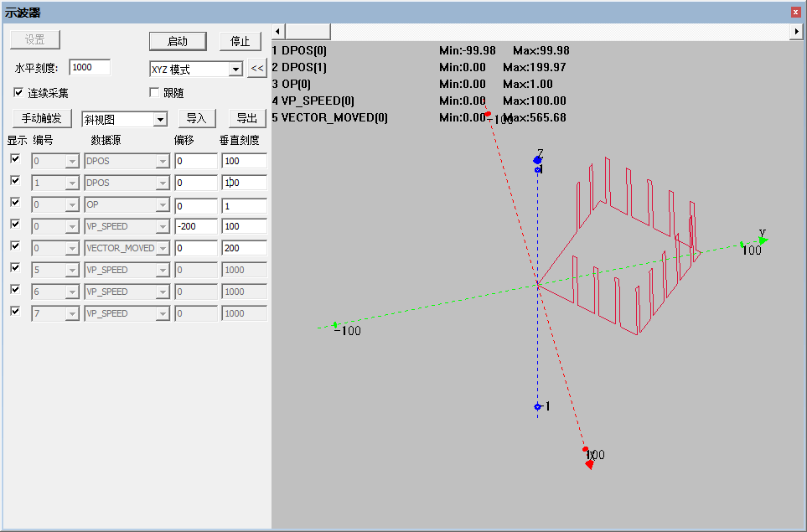Click the horizontal scrollbar thumb
This screenshot has height=532, width=807.
tap(308, 31)
